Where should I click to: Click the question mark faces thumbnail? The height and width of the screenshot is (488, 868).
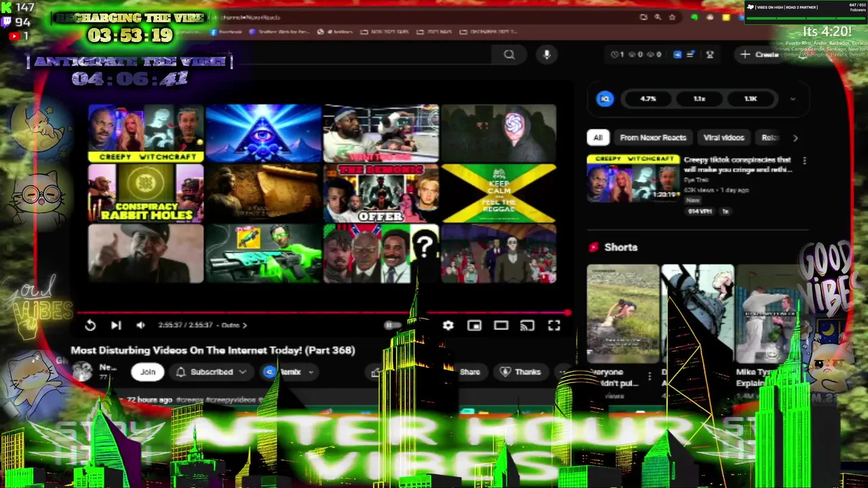[381, 253]
